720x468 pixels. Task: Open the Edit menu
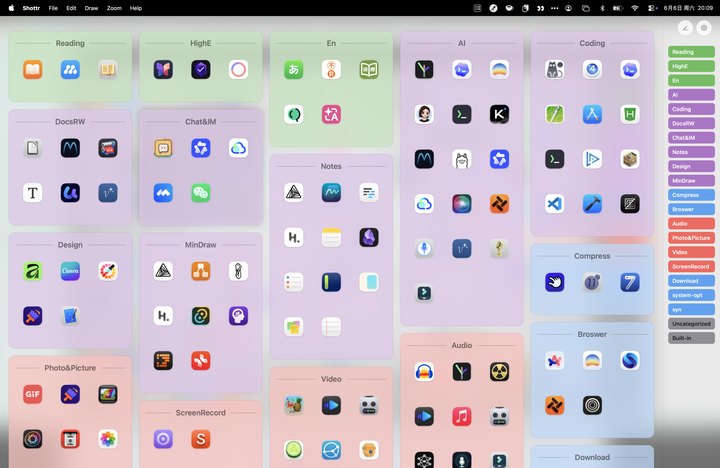coord(71,8)
